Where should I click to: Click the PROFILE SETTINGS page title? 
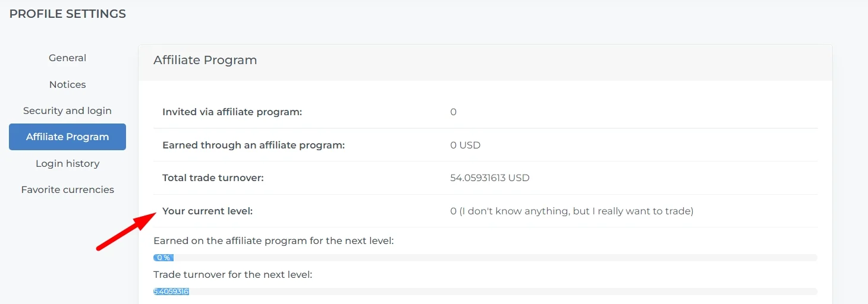point(67,14)
